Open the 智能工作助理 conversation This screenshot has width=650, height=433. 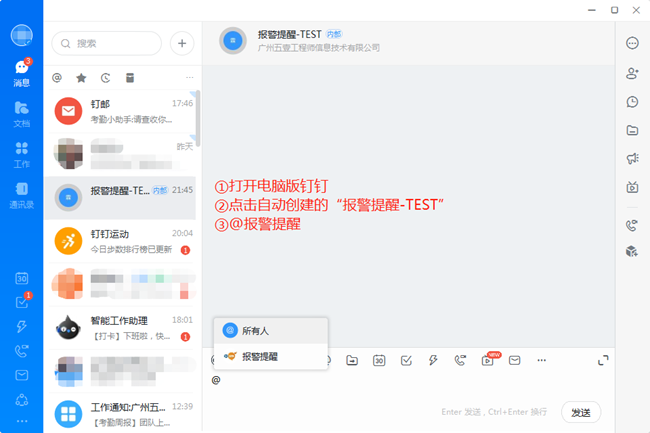point(120,328)
